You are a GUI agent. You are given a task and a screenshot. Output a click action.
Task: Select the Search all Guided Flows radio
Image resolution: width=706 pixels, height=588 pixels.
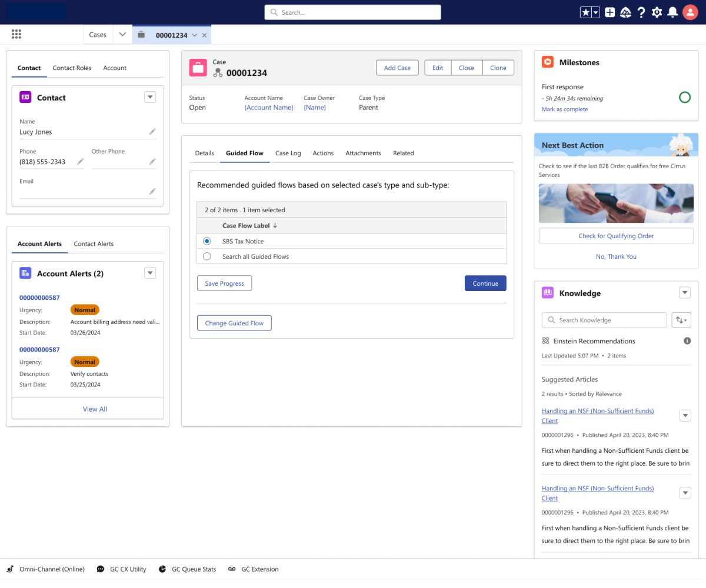pyautogui.click(x=207, y=256)
